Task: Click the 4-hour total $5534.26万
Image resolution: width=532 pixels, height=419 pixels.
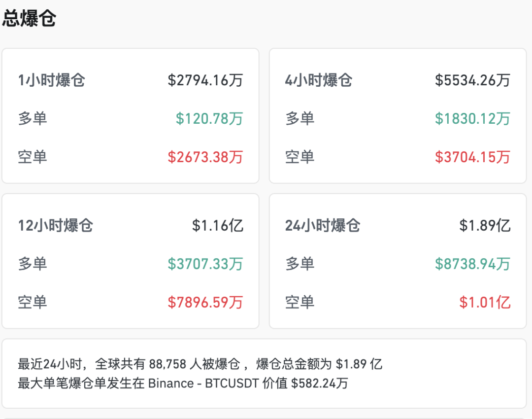Action: pos(472,80)
